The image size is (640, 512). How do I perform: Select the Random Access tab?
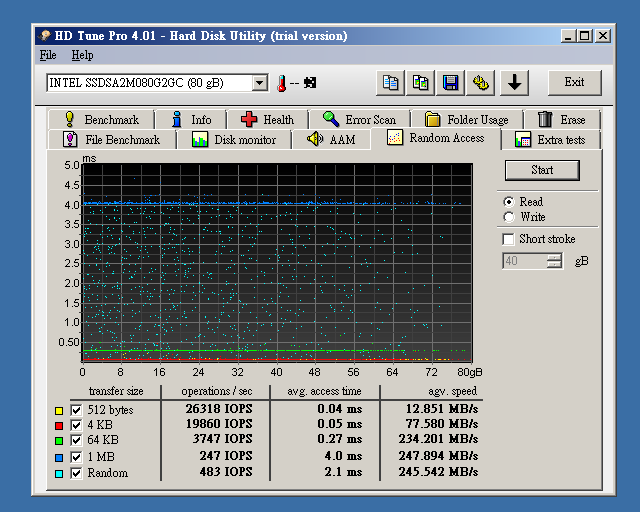click(435, 138)
